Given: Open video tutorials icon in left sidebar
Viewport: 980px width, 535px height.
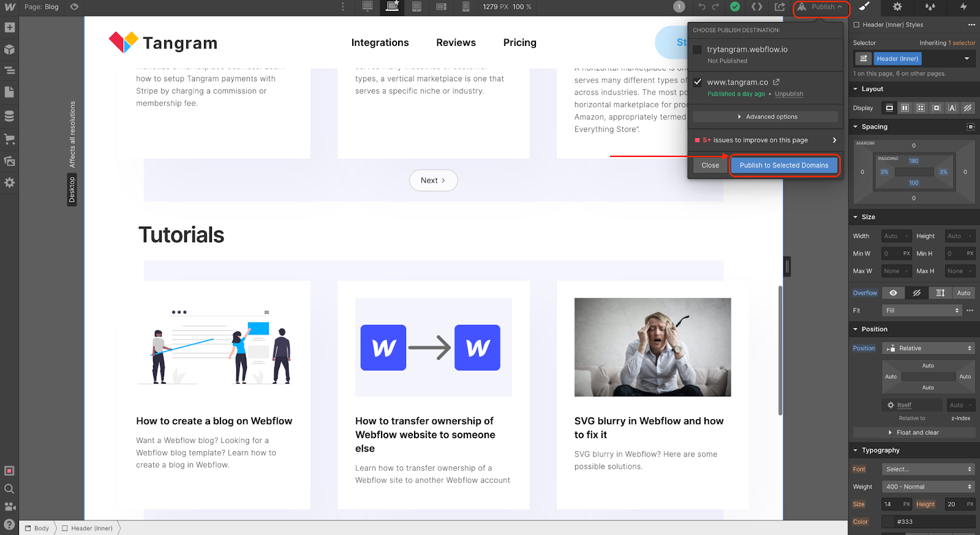Looking at the screenshot, I should point(9,506).
